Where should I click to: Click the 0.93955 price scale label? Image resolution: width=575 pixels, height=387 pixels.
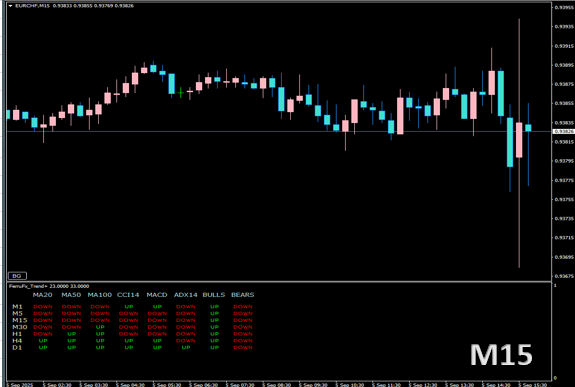point(564,7)
